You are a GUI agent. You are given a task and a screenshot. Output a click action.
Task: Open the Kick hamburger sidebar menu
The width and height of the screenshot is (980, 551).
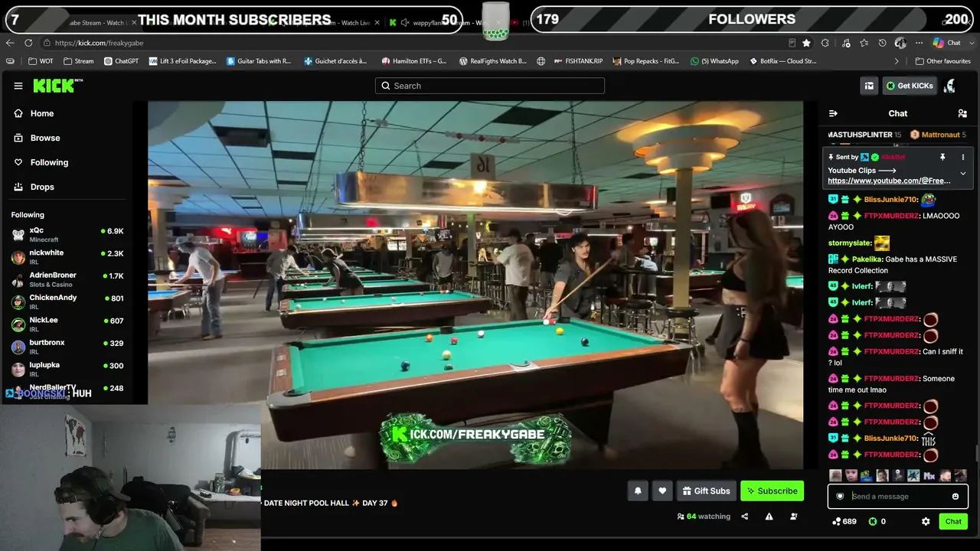pyautogui.click(x=18, y=86)
